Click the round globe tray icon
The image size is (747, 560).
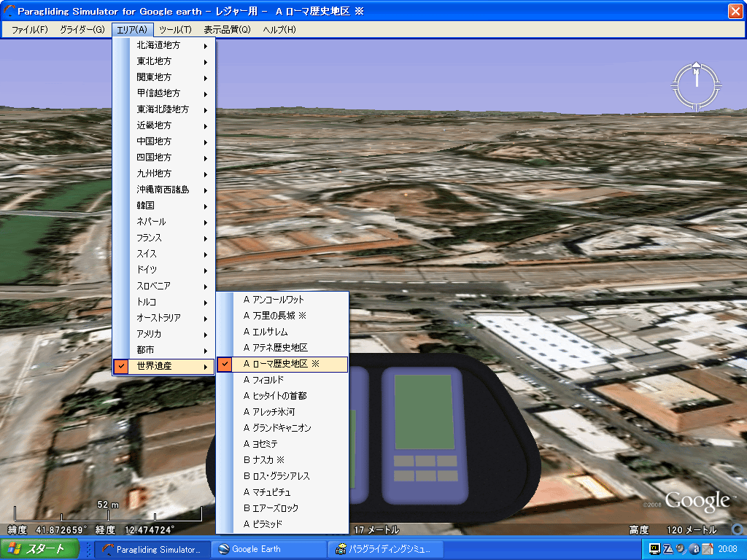click(x=694, y=550)
